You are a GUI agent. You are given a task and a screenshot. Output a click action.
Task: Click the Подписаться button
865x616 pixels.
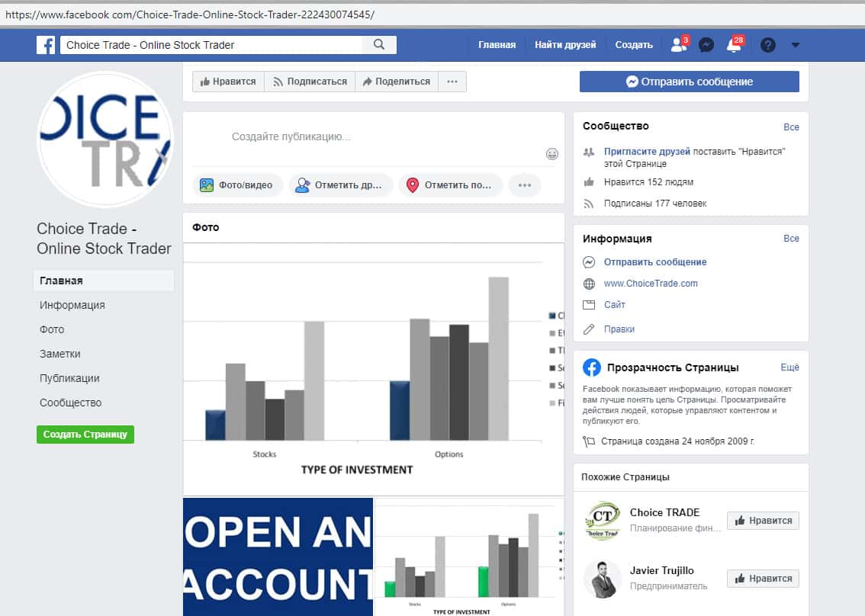click(x=310, y=82)
